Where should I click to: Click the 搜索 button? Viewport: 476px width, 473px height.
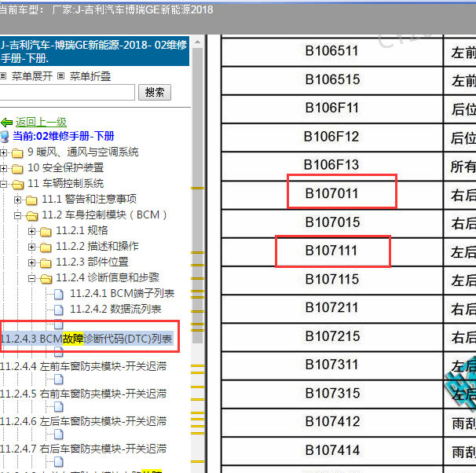coord(155,92)
